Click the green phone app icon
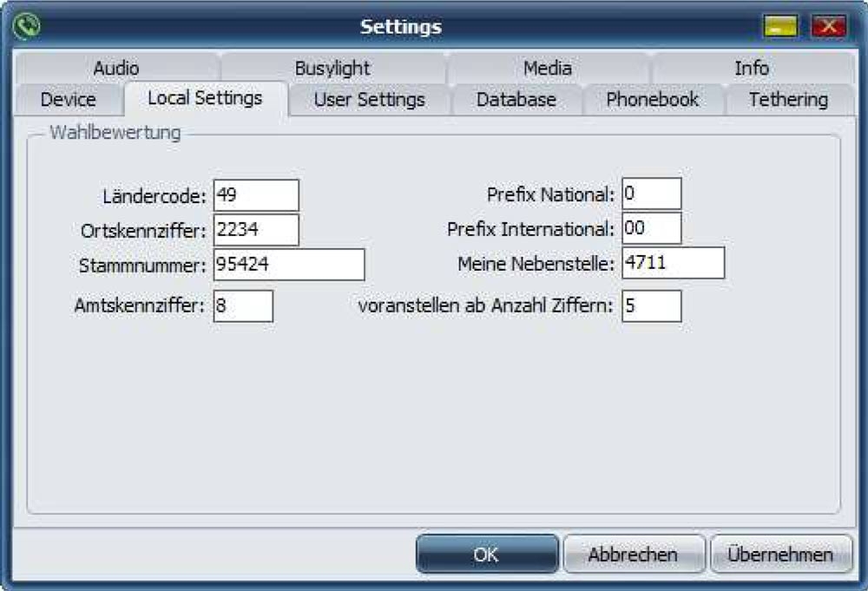The image size is (868, 591). tap(28, 26)
